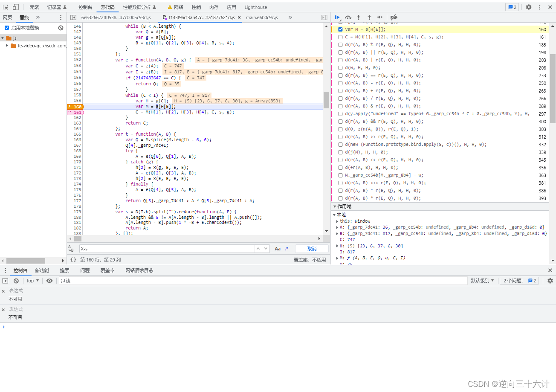Open the issues counter badge showing 2
Image resolution: width=556 pixels, height=392 pixels.
click(512, 7)
